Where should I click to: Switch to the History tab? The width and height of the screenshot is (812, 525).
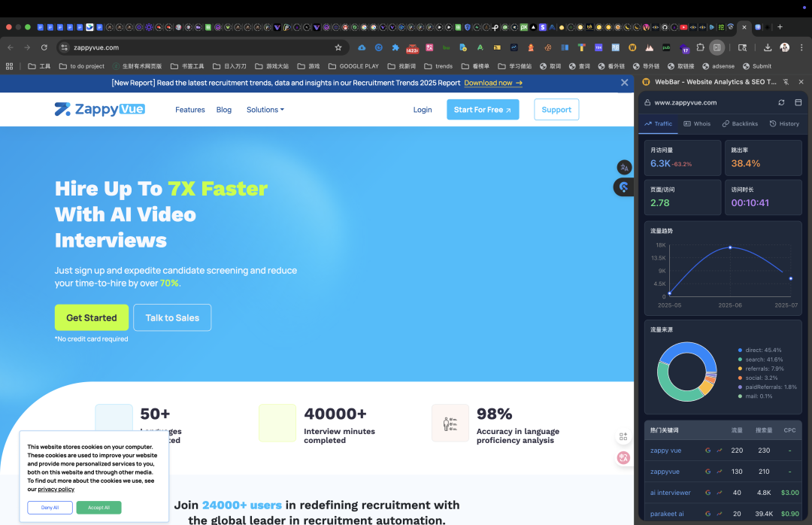tap(784, 124)
